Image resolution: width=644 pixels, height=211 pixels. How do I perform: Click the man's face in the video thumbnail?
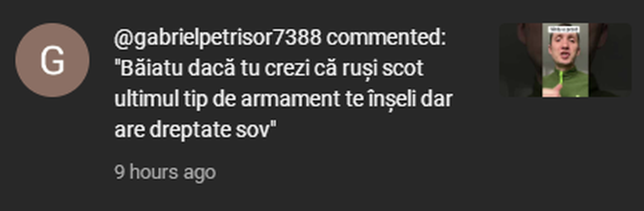pyautogui.click(x=563, y=51)
